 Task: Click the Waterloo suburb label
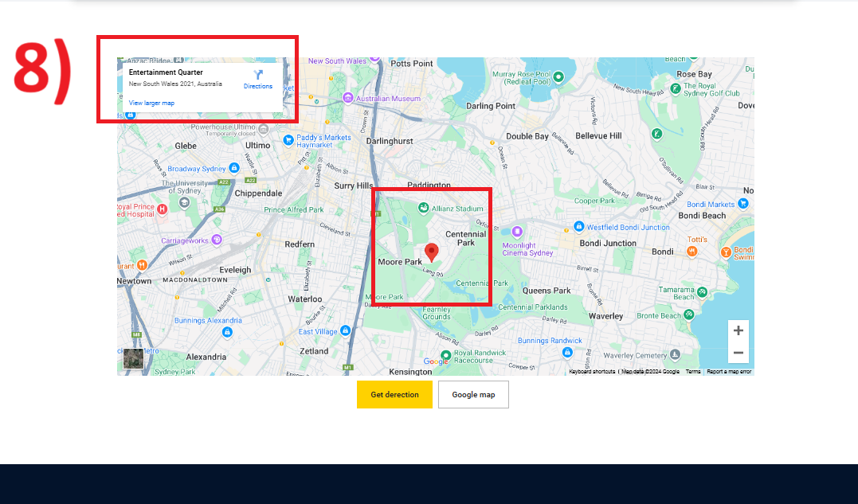click(x=305, y=299)
